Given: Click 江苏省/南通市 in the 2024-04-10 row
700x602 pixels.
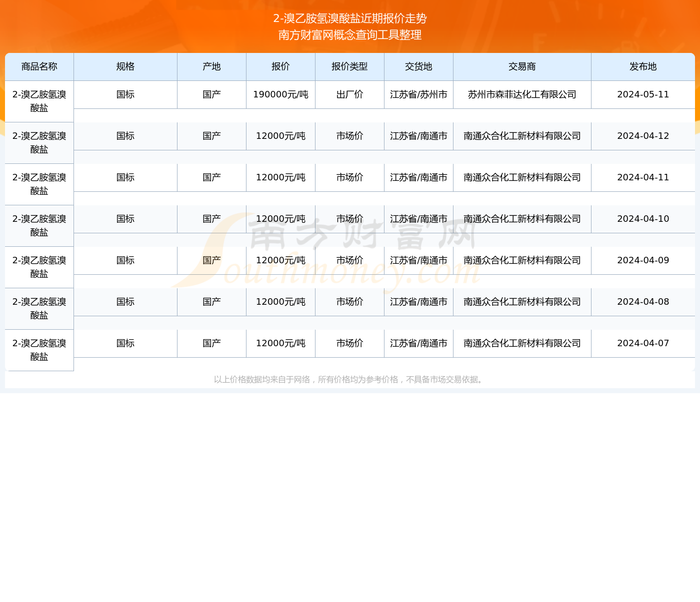Looking at the screenshot, I should pos(418,219).
